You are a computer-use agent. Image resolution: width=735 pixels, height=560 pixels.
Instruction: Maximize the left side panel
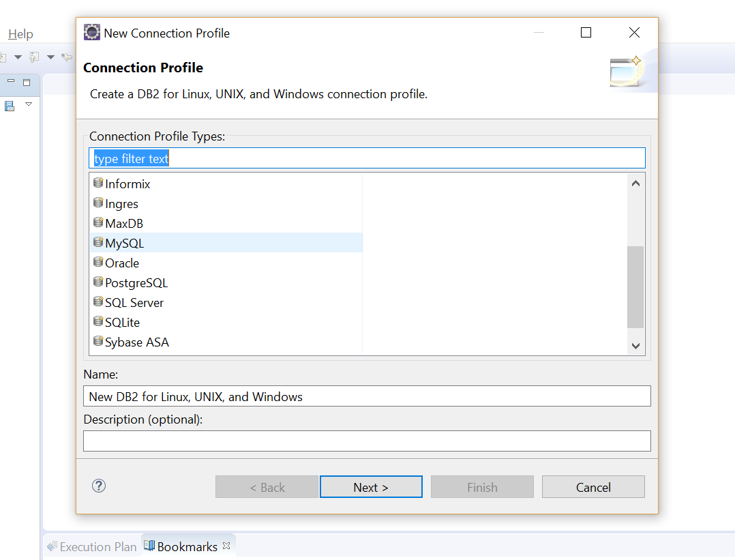[x=27, y=82]
